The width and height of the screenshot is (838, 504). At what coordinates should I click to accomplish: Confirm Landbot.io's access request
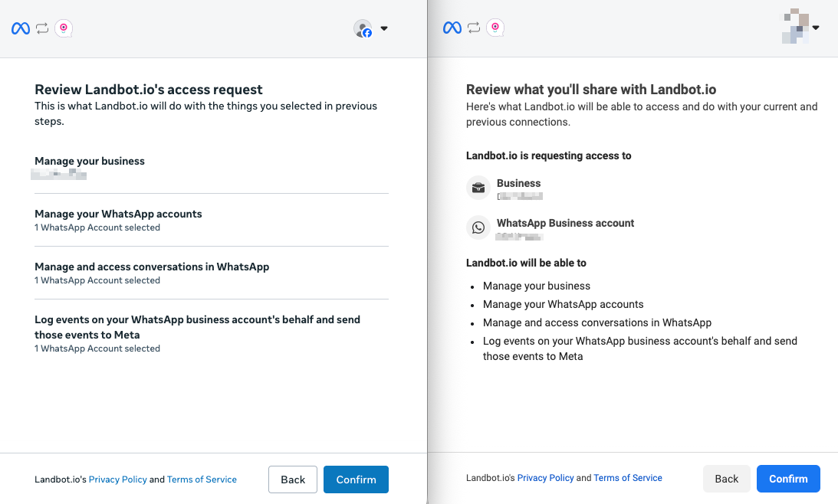click(x=356, y=479)
